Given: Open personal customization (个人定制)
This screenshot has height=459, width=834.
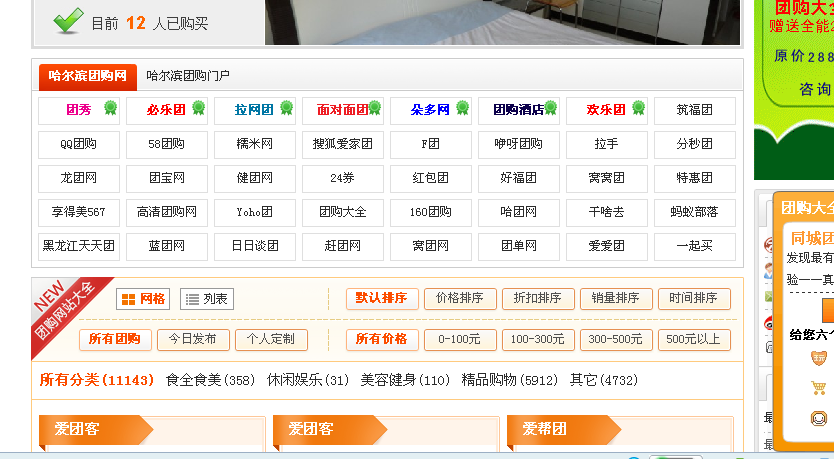Looking at the screenshot, I should (x=271, y=339).
